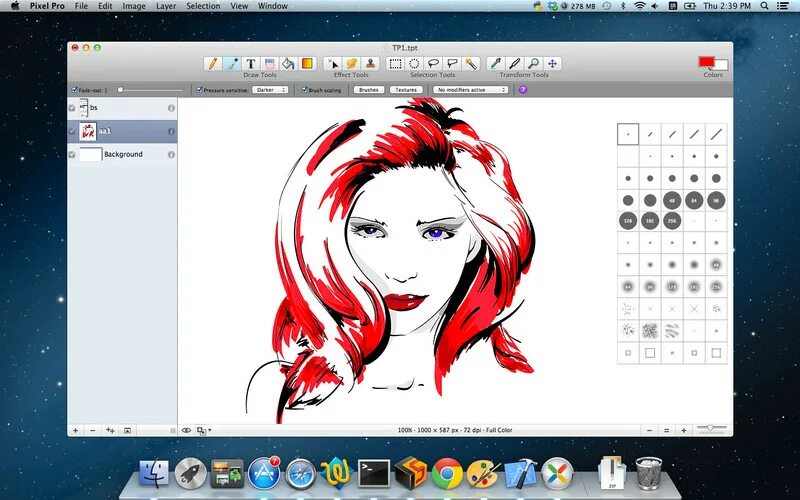The height and width of the screenshot is (500, 800).
Task: Toggle the Pressure sensitive checkbox
Action: 199,90
